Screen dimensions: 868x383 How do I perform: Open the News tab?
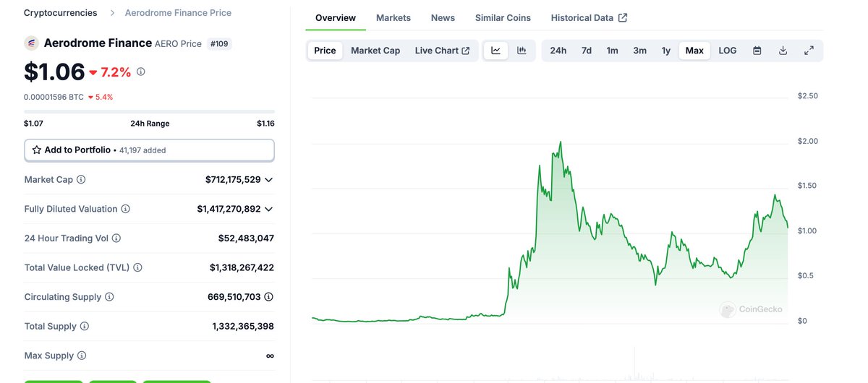click(443, 17)
